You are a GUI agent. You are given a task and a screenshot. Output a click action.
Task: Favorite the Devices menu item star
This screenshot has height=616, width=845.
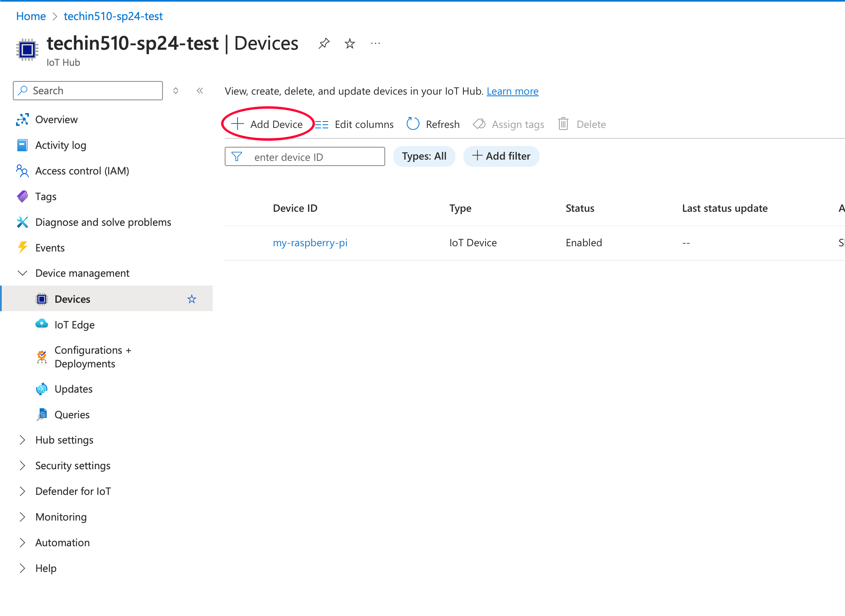point(192,299)
